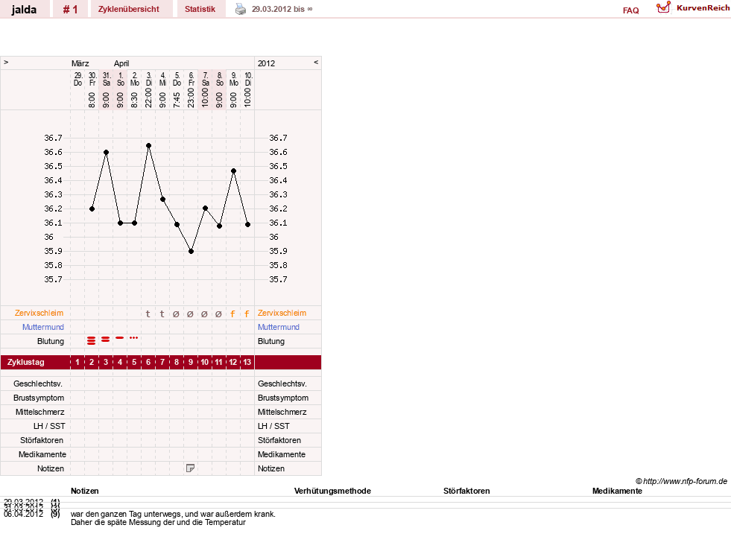Click spotting dots symbol on cycle day 5
This screenshot has width=731, height=560.
coord(134,337)
